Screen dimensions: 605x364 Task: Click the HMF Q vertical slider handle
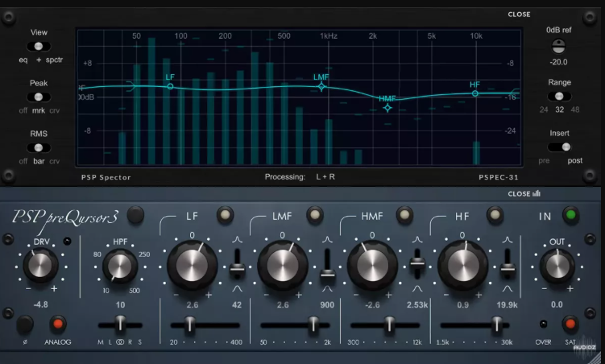(417, 263)
